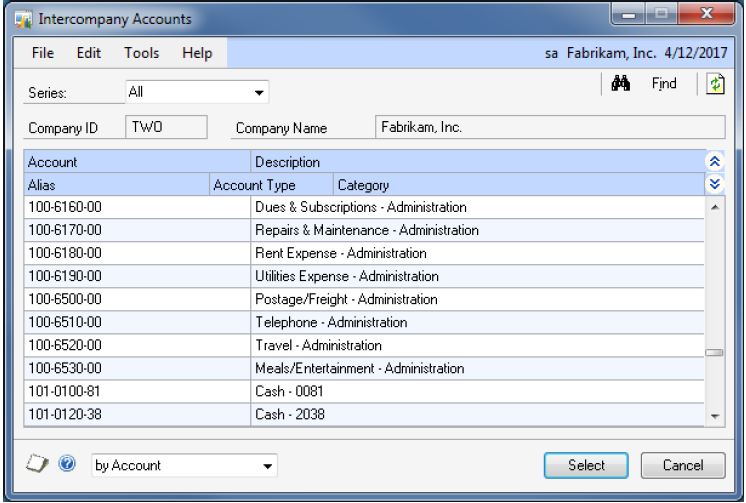Viewport: 746px width, 503px height.
Task: Click the refresh icon beside Find
Action: [x=715, y=85]
